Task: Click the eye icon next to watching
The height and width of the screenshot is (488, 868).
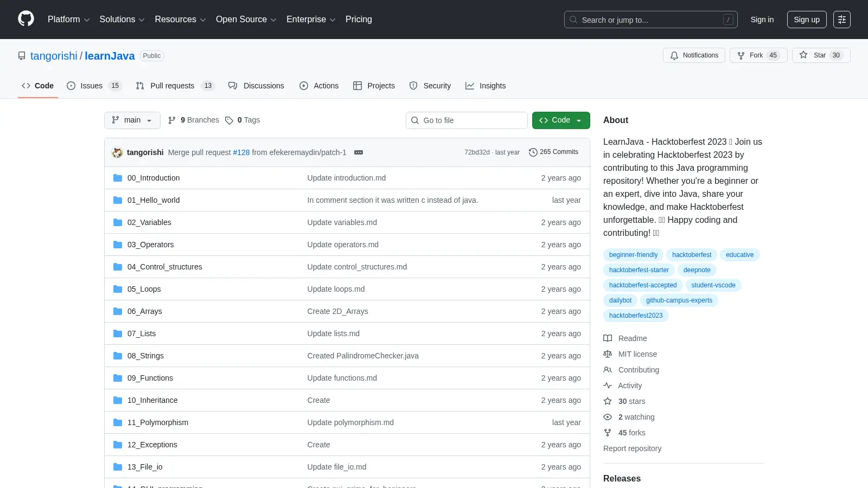Action: pyautogui.click(x=608, y=417)
